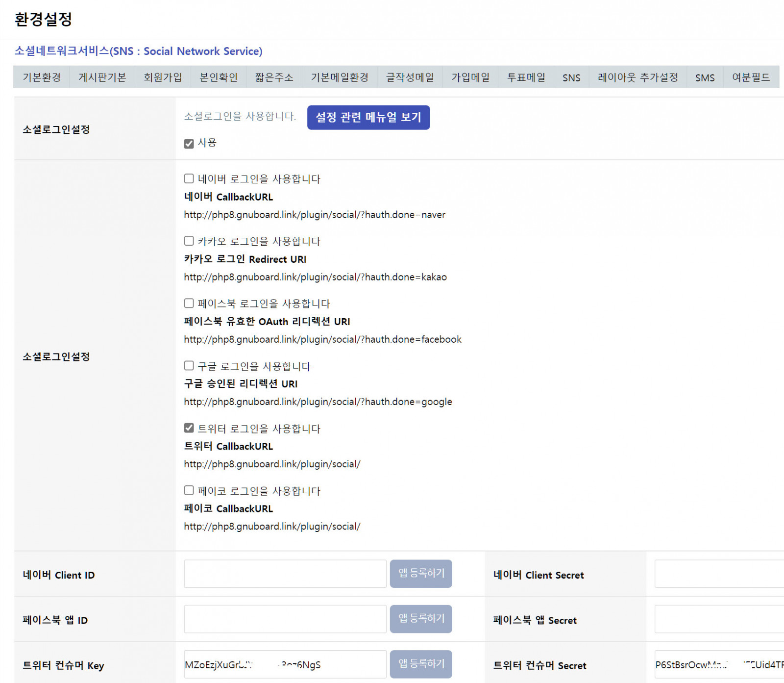The height and width of the screenshot is (683, 784).
Task: Switch to the 레이아웃 추가설정 tab
Action: point(638,77)
